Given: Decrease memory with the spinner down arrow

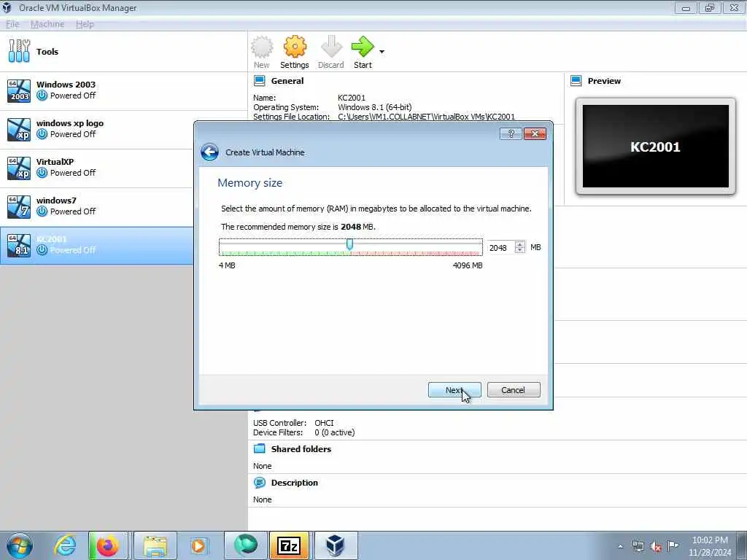Looking at the screenshot, I should click(520, 251).
